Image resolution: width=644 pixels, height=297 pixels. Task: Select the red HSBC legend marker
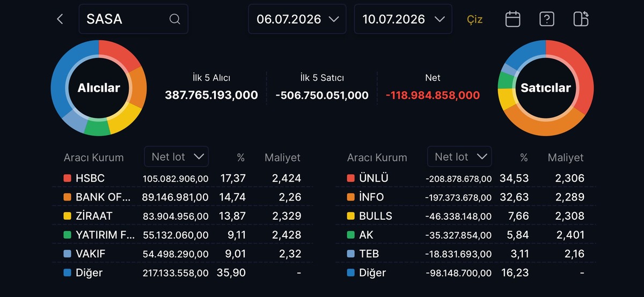[x=67, y=178]
